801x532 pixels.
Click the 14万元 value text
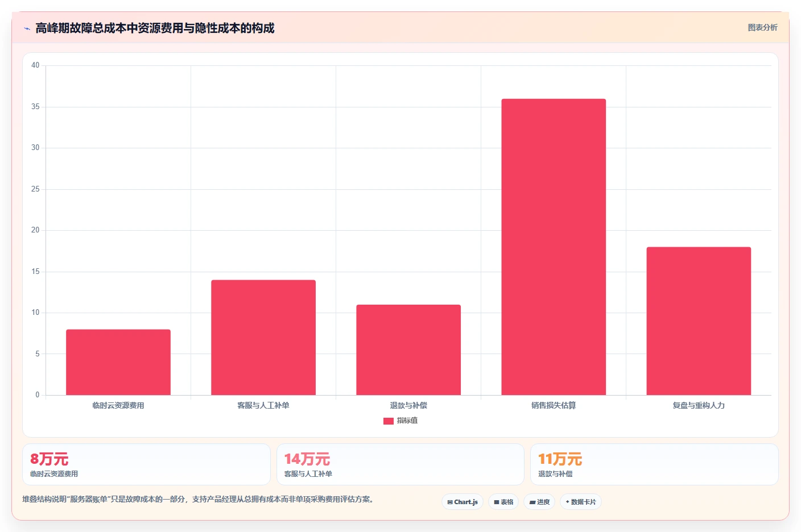(307, 459)
